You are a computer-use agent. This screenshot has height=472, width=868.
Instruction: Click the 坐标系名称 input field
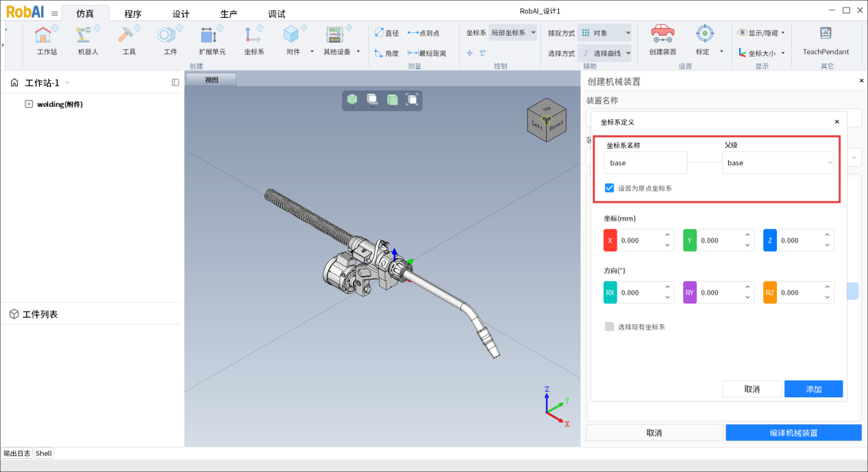click(x=645, y=163)
